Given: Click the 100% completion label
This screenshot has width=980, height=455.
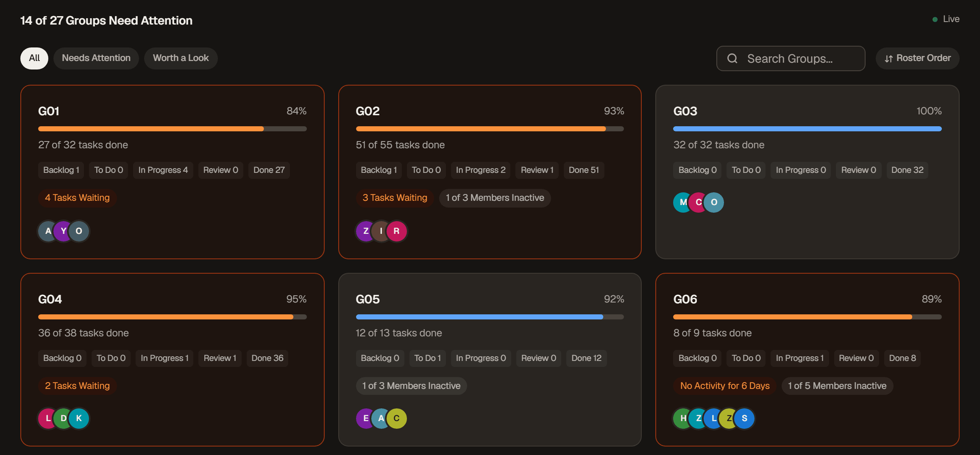Looking at the screenshot, I should (x=929, y=111).
